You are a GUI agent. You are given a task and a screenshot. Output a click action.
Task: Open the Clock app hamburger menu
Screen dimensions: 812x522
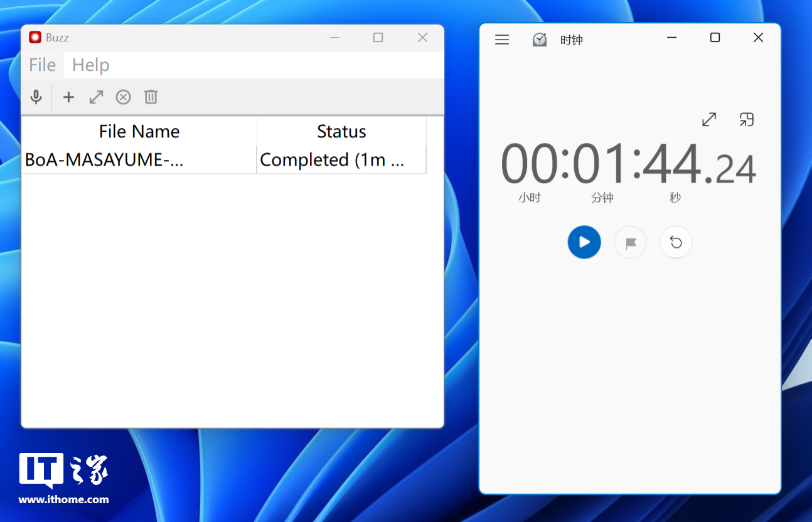click(502, 40)
